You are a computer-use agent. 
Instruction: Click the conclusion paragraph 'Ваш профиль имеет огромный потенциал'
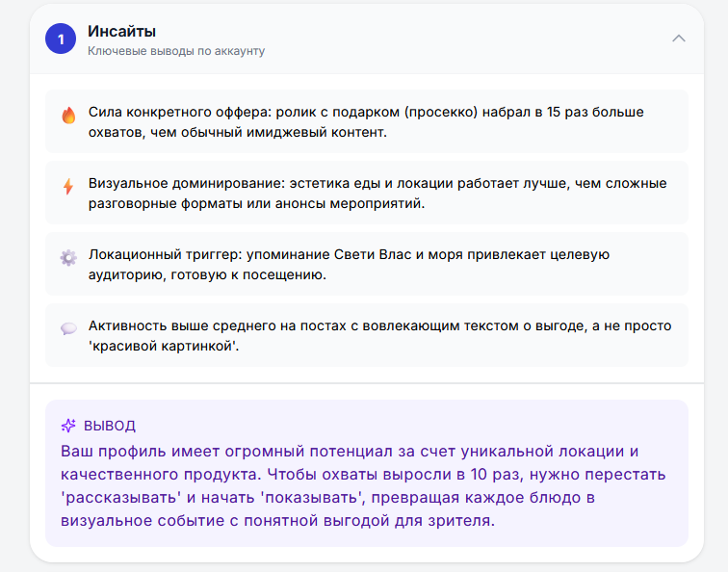(x=363, y=485)
